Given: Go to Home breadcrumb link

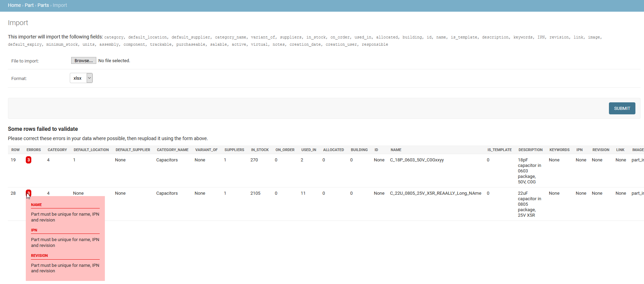Looking at the screenshot, I should (x=14, y=5).
